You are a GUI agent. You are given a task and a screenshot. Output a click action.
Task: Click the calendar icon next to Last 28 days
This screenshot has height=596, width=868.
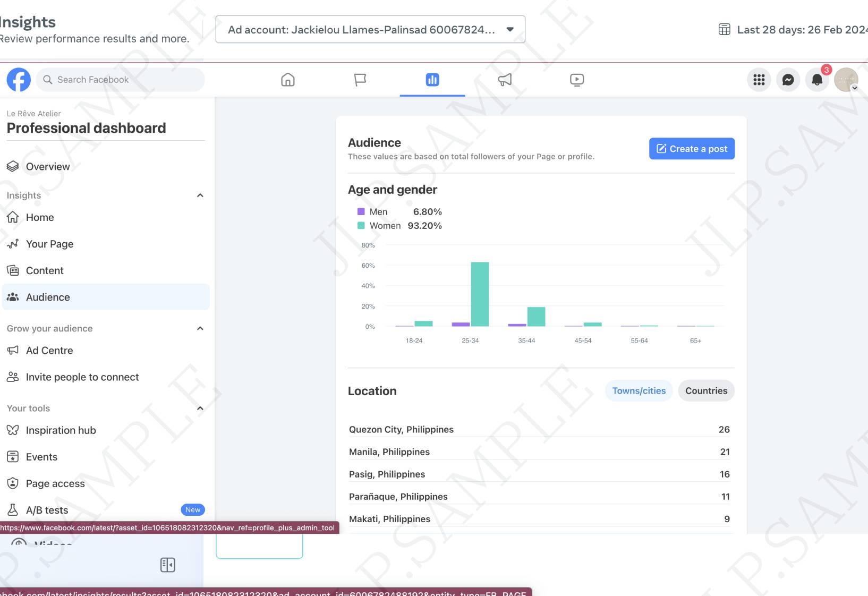pos(725,30)
